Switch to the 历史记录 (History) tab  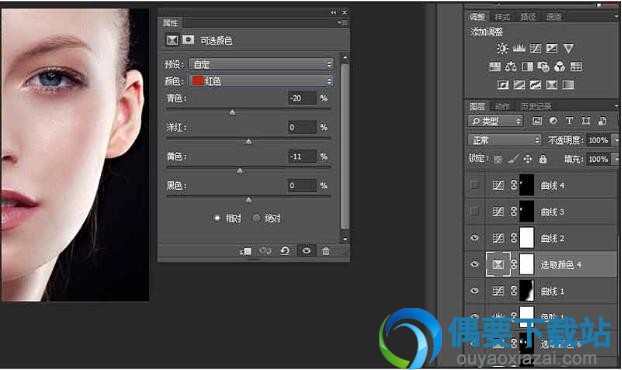(536, 106)
